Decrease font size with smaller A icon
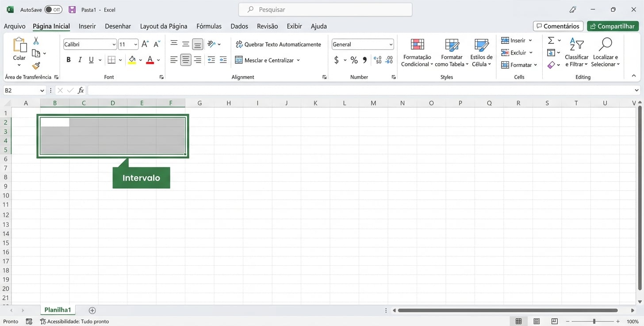This screenshot has height=326, width=644. point(157,44)
